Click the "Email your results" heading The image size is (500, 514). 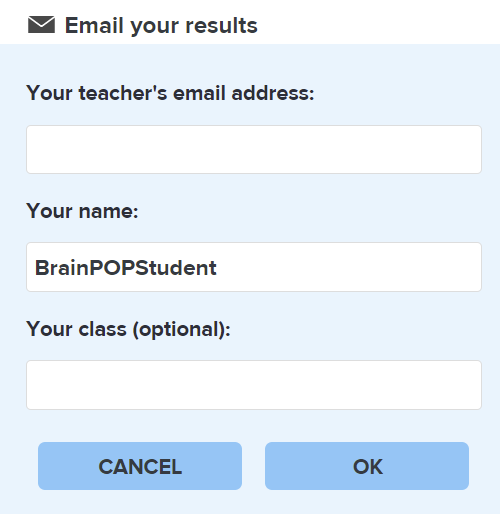pyautogui.click(x=161, y=26)
